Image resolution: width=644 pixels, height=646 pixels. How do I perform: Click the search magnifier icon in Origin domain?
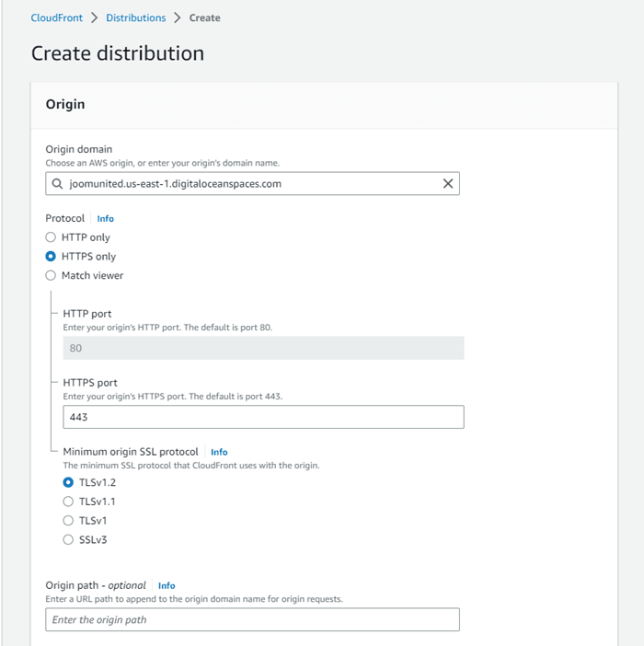click(x=58, y=184)
